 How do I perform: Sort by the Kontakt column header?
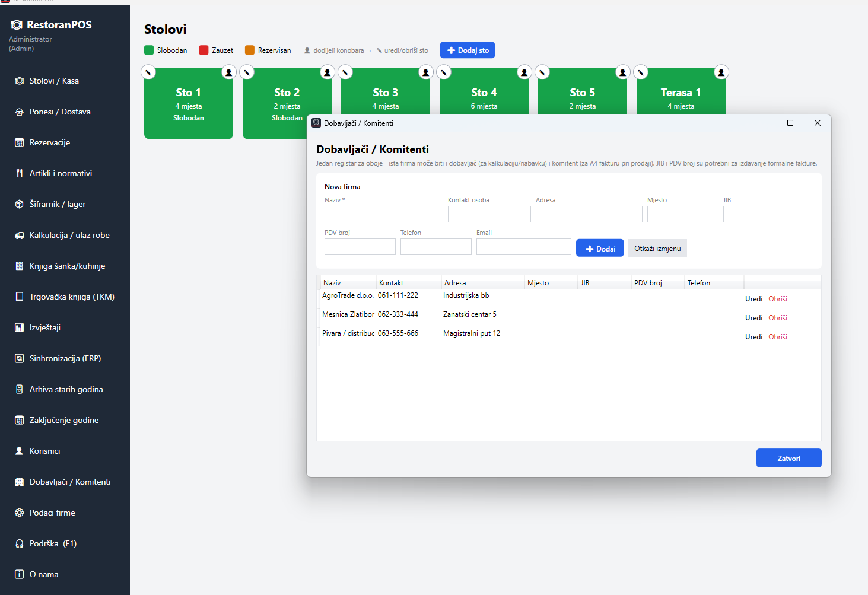click(409, 283)
